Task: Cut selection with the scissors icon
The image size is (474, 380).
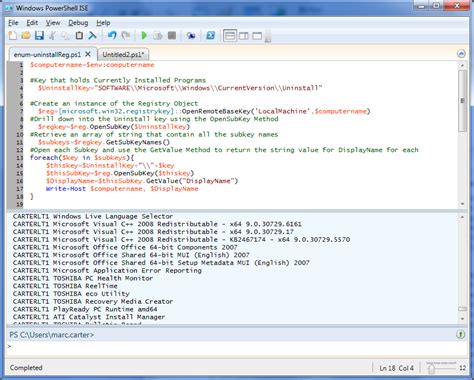Action: tap(52, 35)
